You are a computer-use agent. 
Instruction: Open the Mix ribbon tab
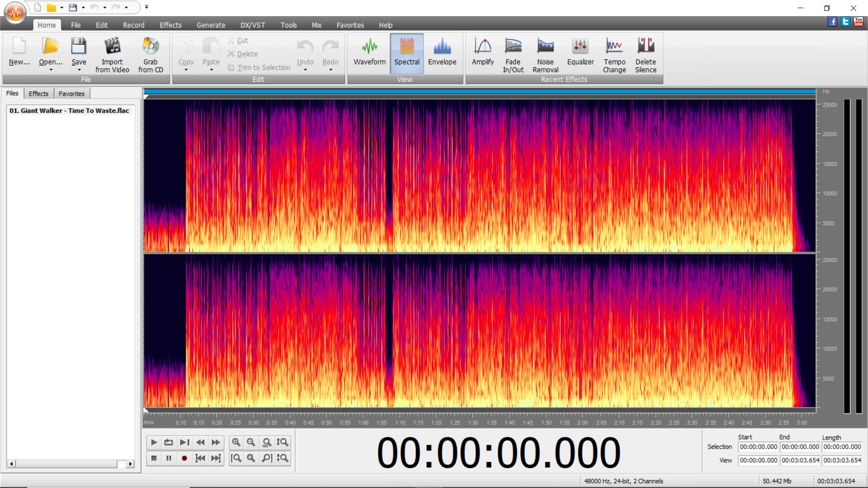coord(316,25)
